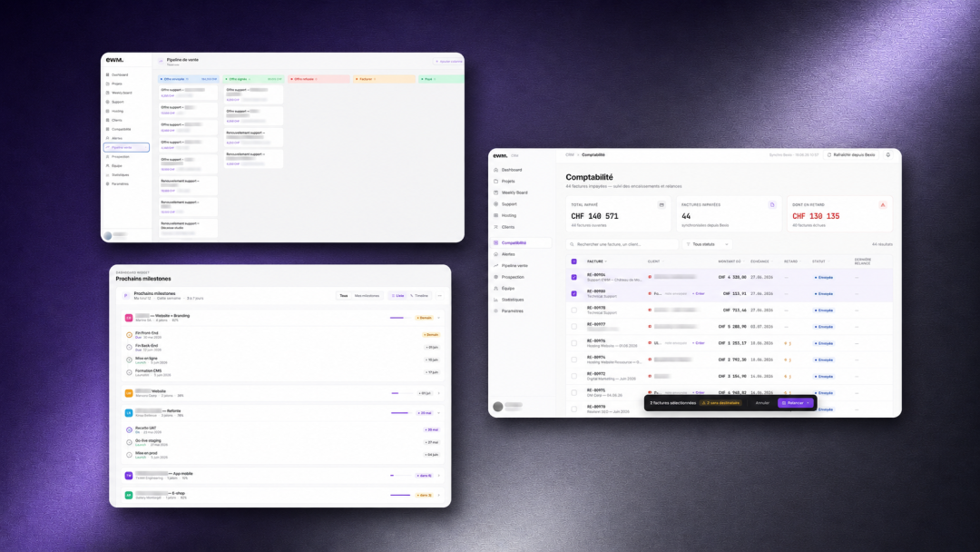The height and width of the screenshot is (552, 980).
Task: Toggle the select-all invoices header checkbox
Action: pos(573,261)
